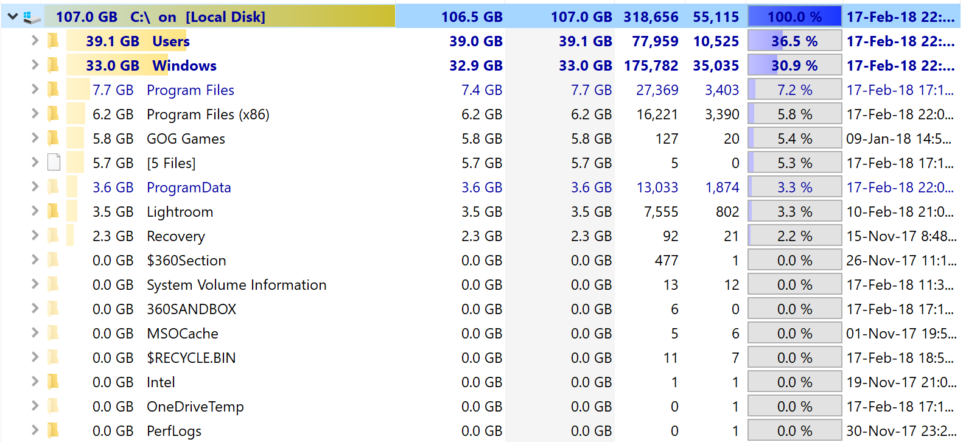Click the 100.0 % usage bar
The height and width of the screenshot is (442, 980).
[794, 17]
